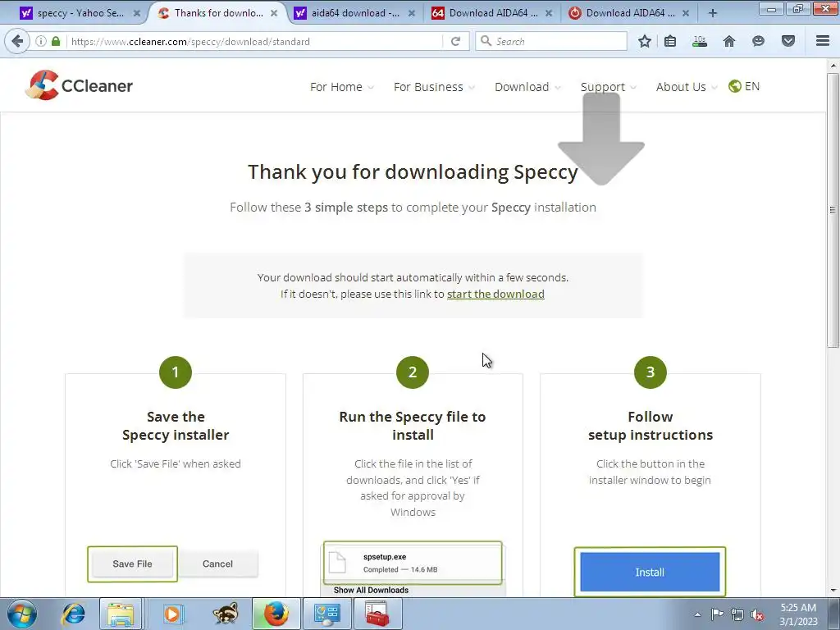Click the scrollbar down arrow
The image size is (840, 630).
coord(833,591)
